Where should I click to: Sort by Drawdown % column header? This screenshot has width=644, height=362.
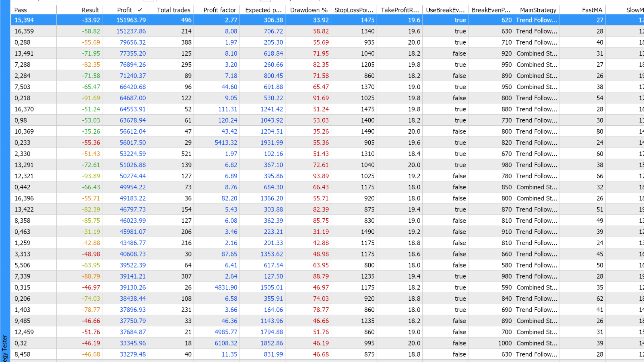click(309, 10)
